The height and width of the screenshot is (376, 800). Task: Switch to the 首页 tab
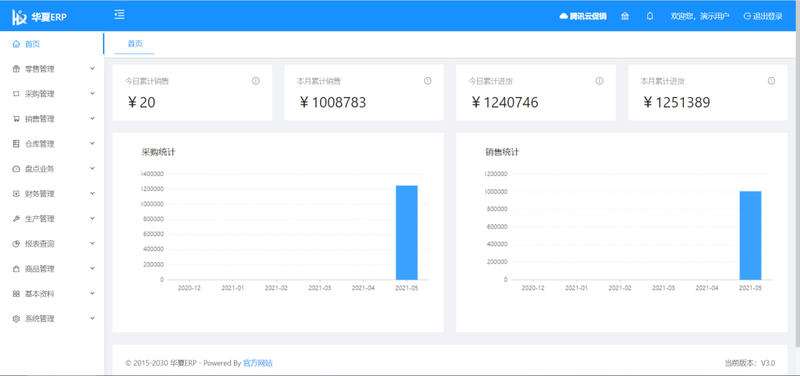coord(135,44)
